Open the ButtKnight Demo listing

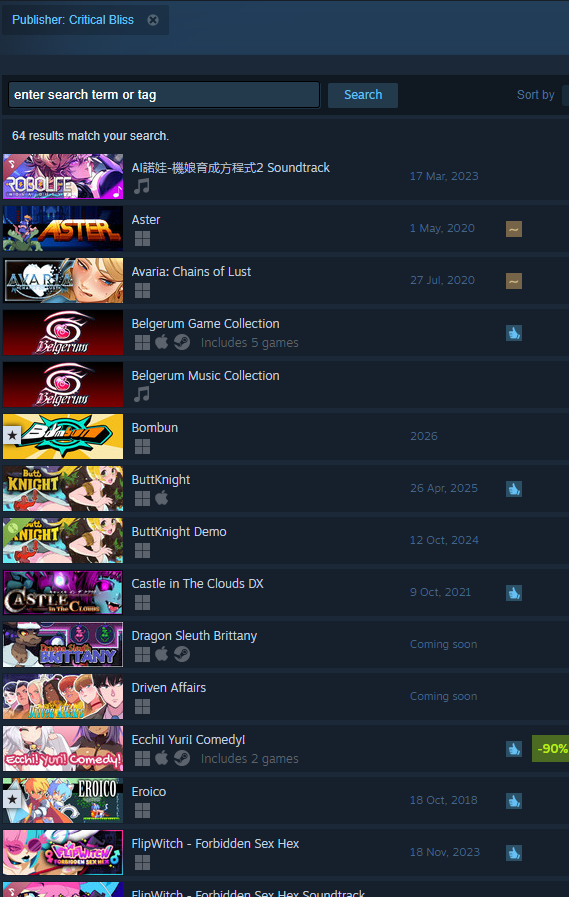coord(286,541)
